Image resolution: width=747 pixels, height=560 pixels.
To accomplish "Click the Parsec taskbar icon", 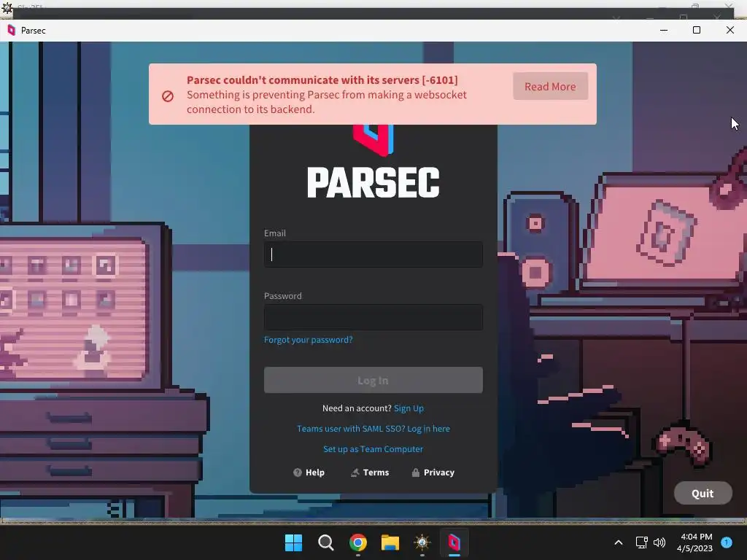I will click(454, 542).
